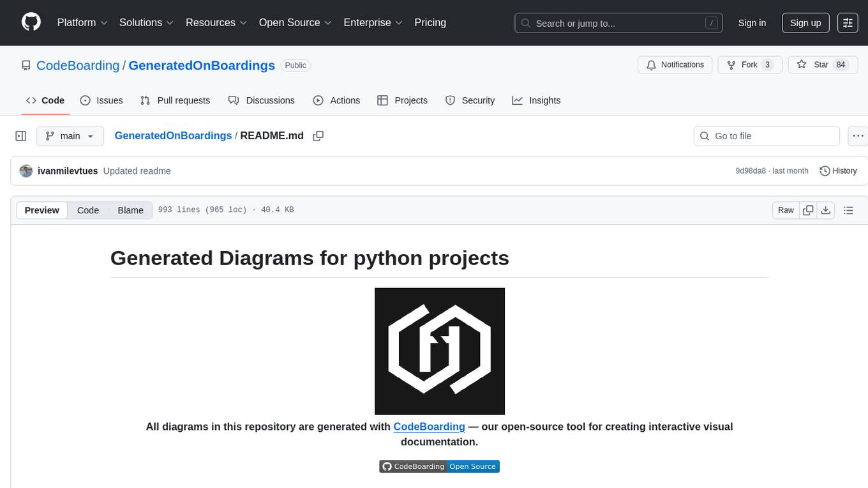The width and height of the screenshot is (868, 488).
Task: Switch to the Discussions tab
Action: tap(262, 100)
